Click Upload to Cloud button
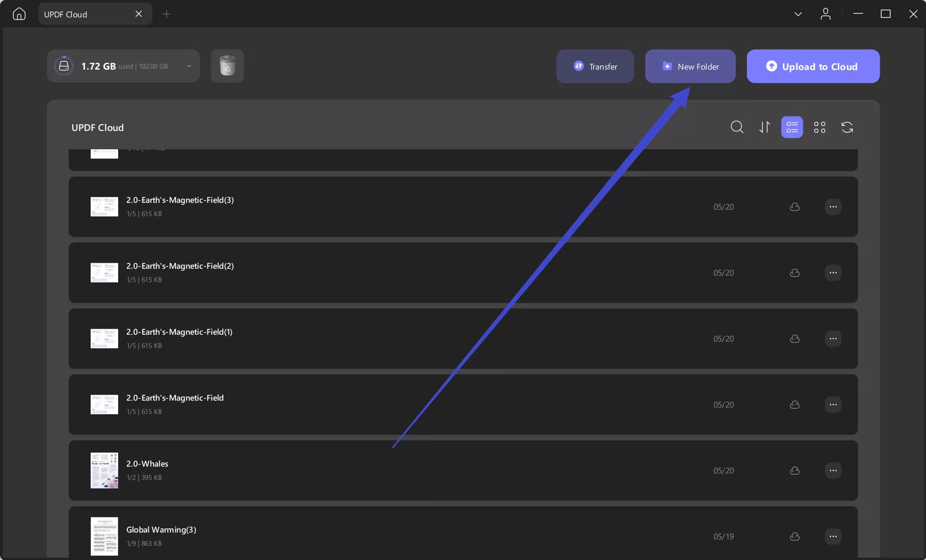This screenshot has width=926, height=560. 813,66
